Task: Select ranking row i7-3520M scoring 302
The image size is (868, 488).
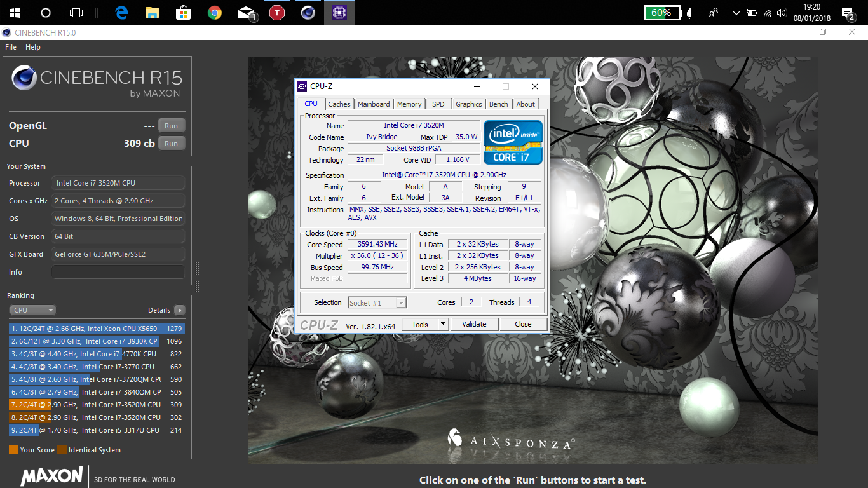Action: (97, 417)
